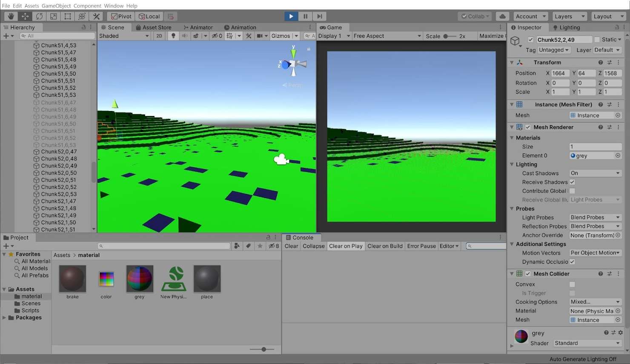Click the 2D view toggle icon
Image resolution: width=630 pixels, height=364 pixels.
click(x=159, y=36)
